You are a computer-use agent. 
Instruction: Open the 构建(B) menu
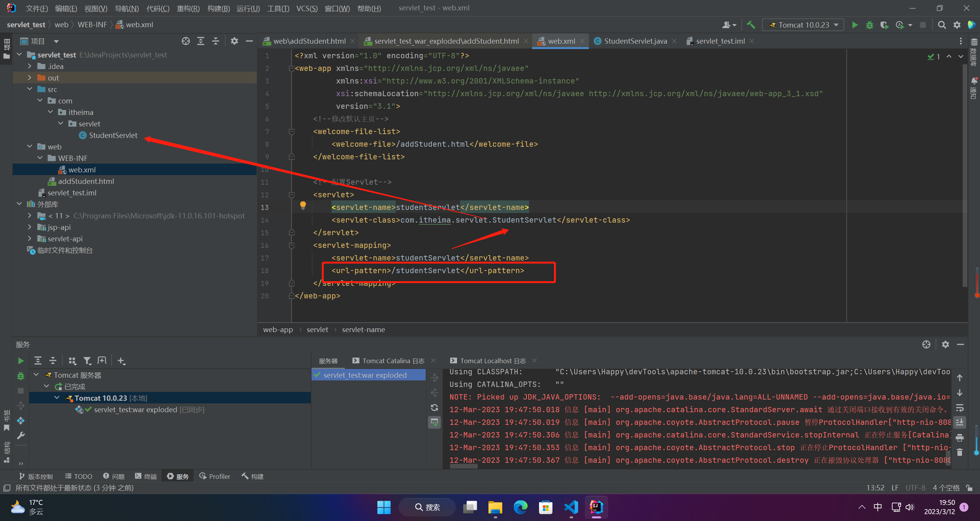[218, 8]
